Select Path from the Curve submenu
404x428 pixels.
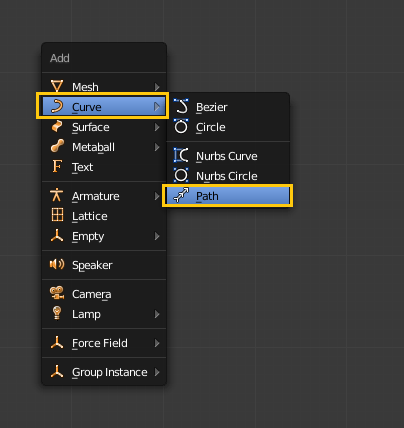(228, 196)
